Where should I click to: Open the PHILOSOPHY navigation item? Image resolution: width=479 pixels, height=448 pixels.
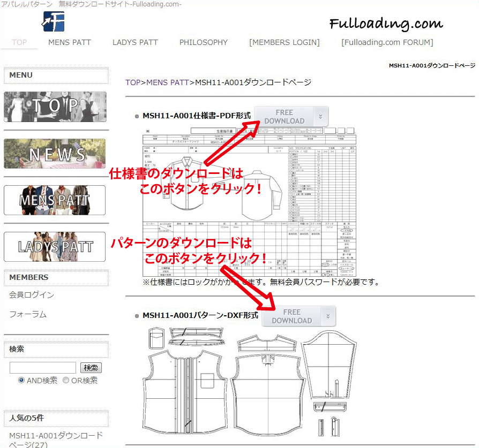204,42
